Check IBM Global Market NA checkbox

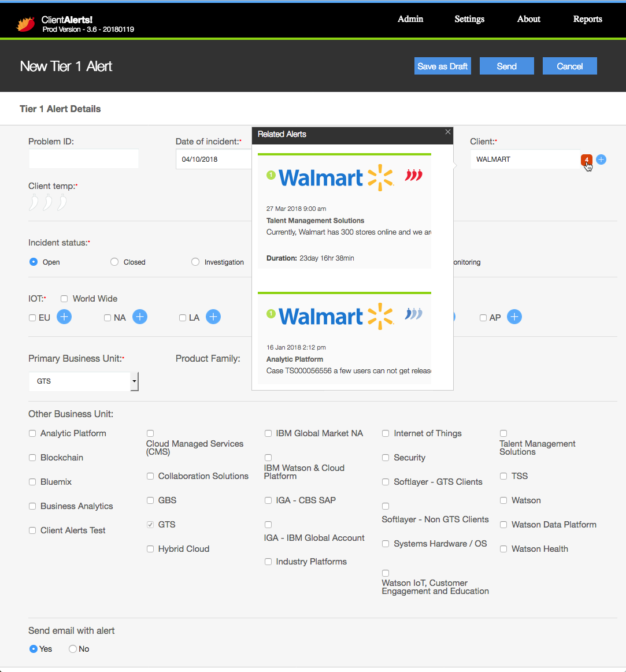click(x=268, y=433)
